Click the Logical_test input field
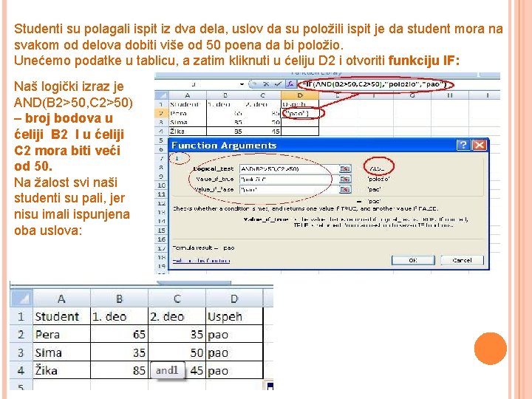The width and height of the screenshot is (532, 399). tap(289, 168)
